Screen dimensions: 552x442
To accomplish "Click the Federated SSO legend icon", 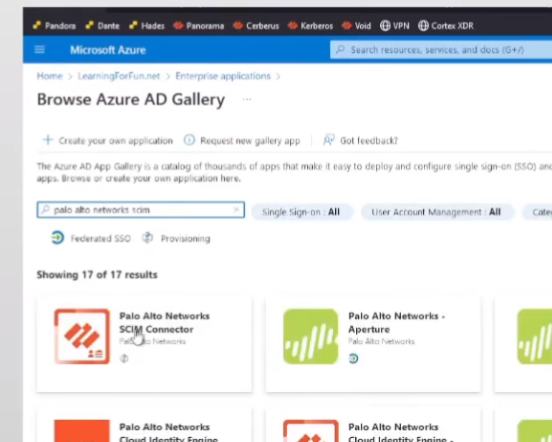I will [x=57, y=238].
